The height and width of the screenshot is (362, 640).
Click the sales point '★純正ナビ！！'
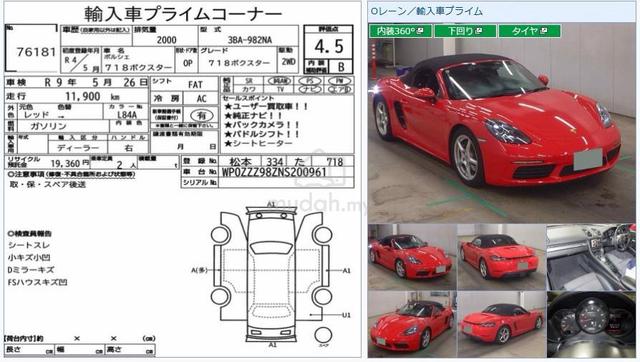click(x=253, y=116)
